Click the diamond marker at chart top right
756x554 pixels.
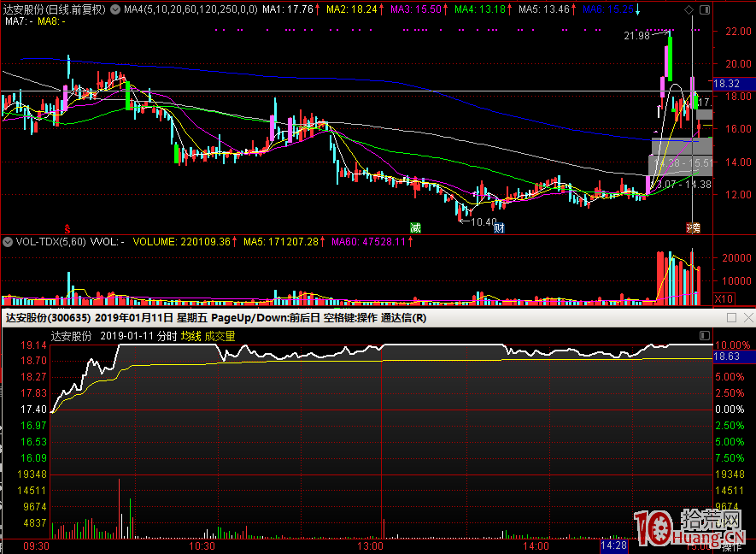click(689, 9)
